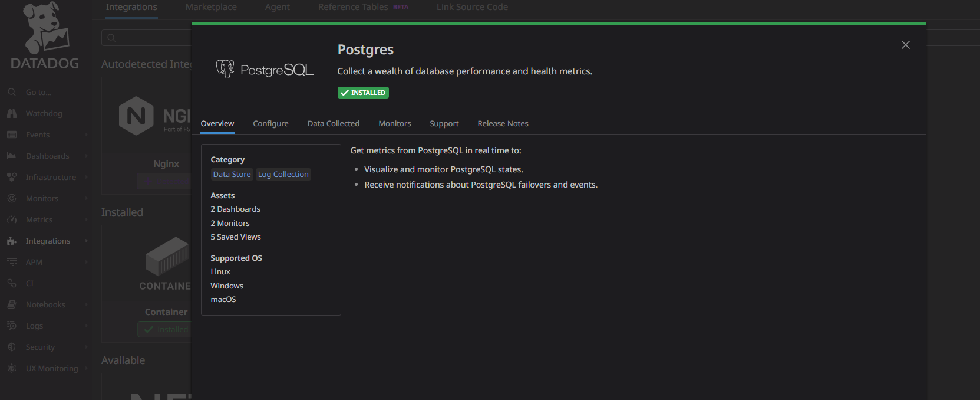Click the Events sidebar icon

pyautogui.click(x=12, y=135)
